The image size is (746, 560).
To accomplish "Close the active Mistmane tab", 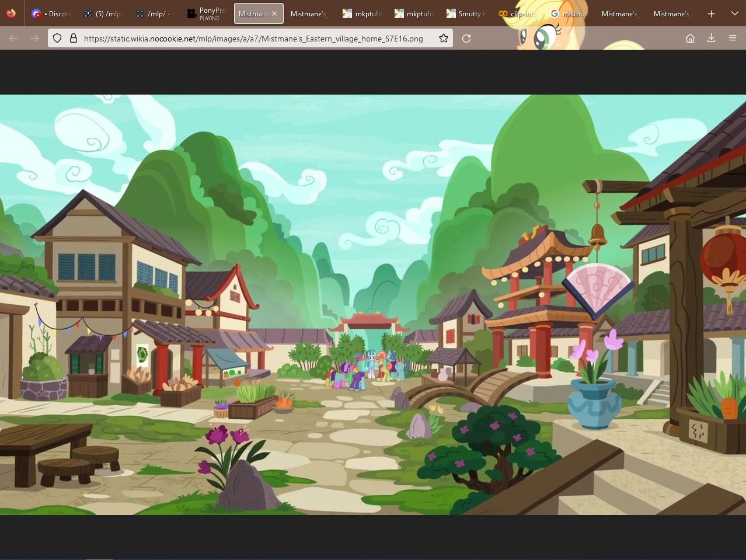I will (x=274, y=13).
